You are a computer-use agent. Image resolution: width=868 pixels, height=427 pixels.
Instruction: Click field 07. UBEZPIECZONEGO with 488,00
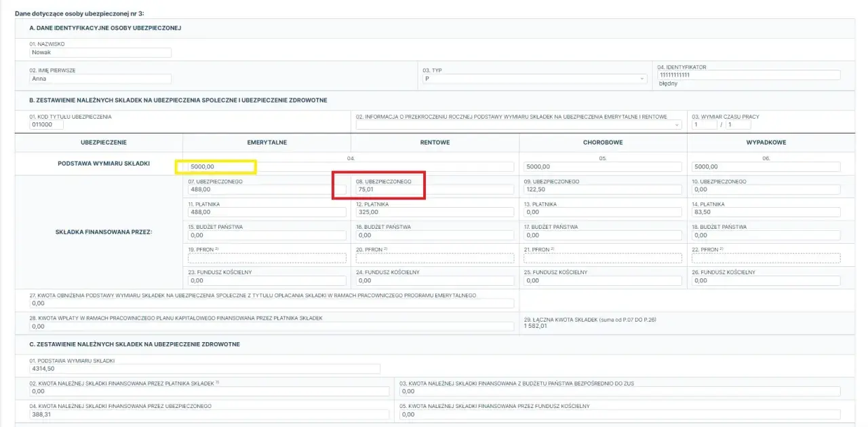tap(267, 189)
